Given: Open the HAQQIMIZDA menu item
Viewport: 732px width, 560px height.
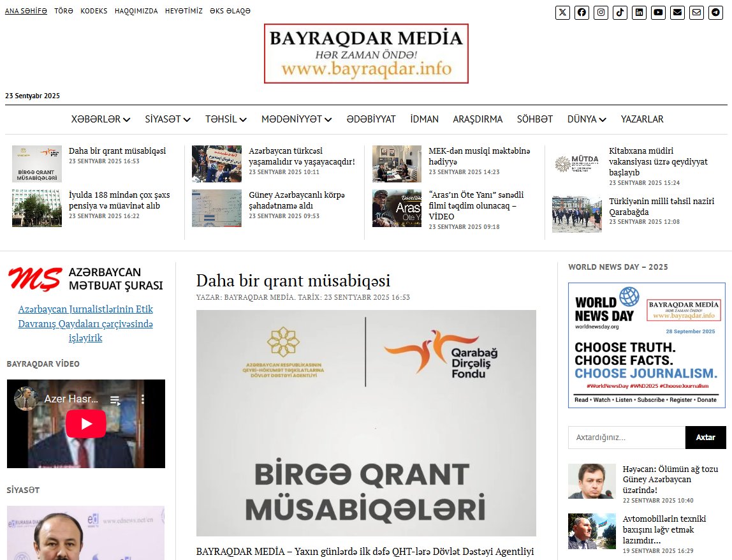Looking at the screenshot, I should [136, 11].
